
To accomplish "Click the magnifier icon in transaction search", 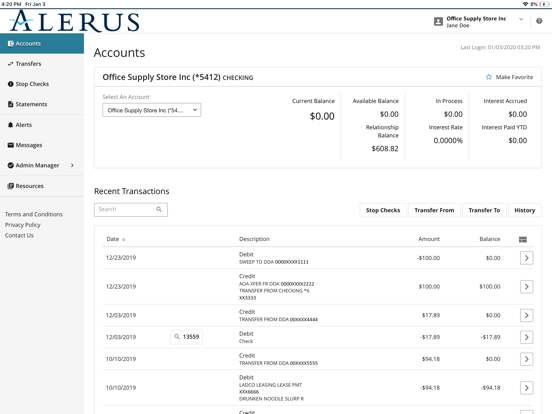I will 159,209.
